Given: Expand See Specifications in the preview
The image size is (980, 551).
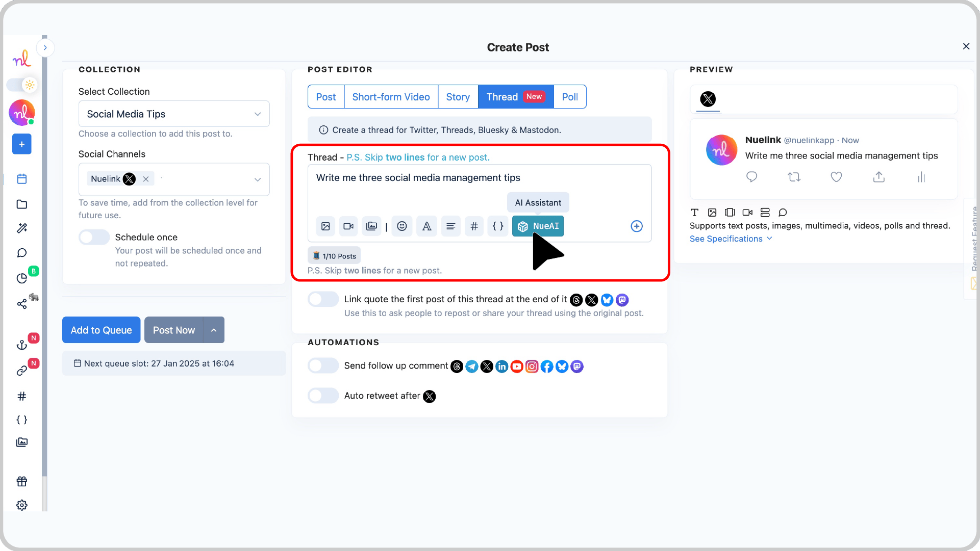Looking at the screenshot, I should (x=731, y=239).
